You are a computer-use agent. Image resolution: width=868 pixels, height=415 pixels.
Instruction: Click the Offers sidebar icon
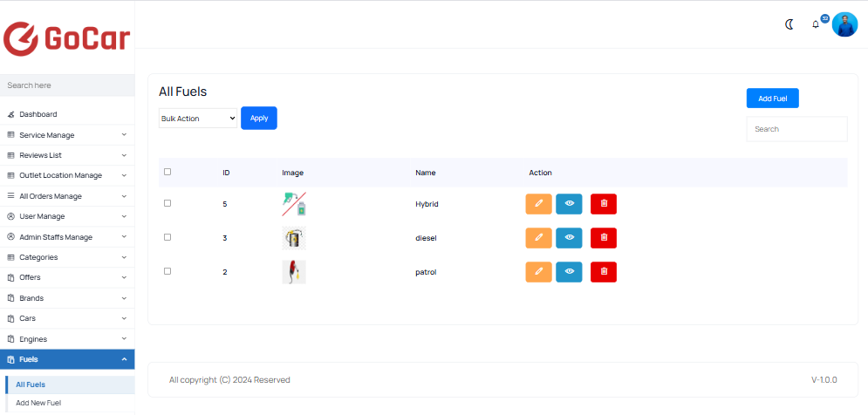10,277
